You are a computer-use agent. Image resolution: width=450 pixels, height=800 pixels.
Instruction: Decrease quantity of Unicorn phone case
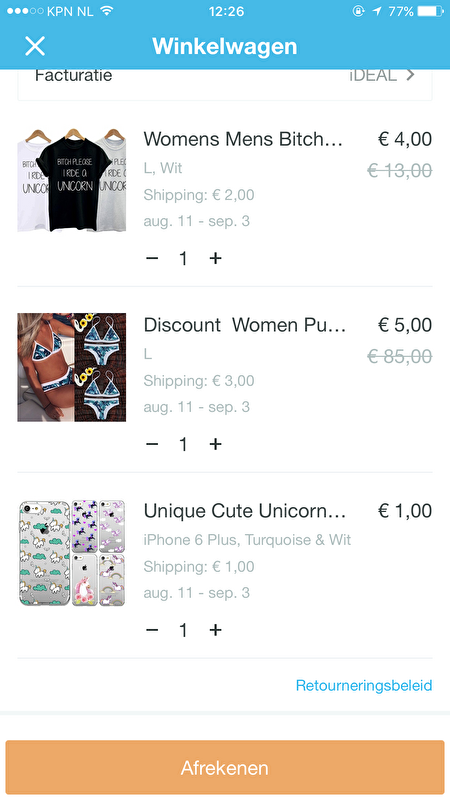pyautogui.click(x=152, y=630)
